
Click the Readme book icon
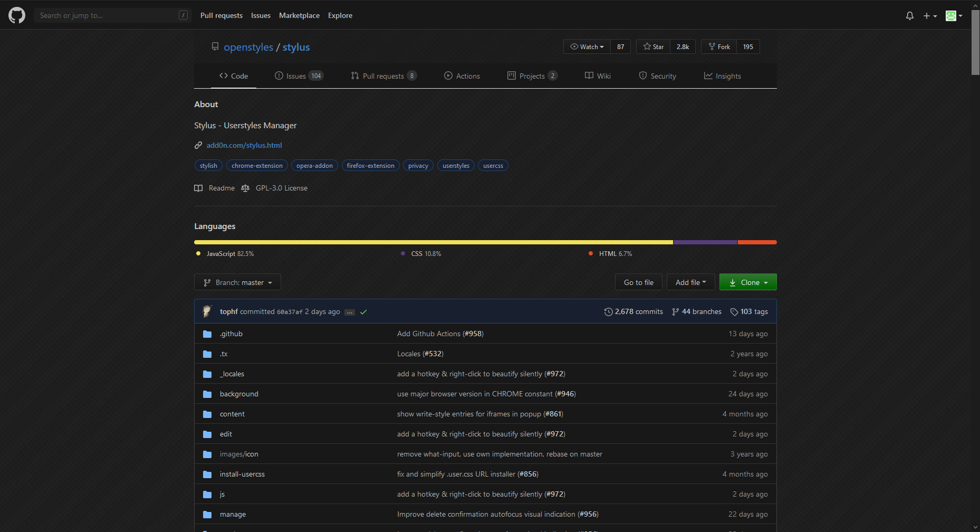pos(198,188)
